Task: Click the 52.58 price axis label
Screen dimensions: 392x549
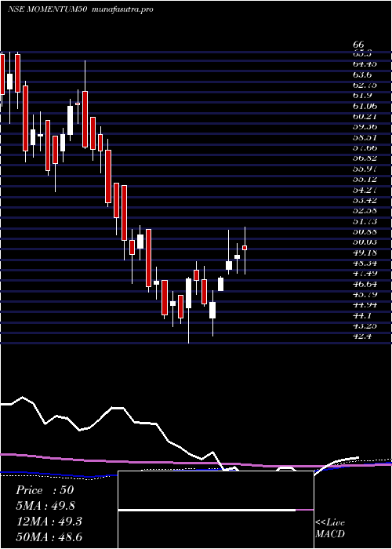Action: (365, 211)
